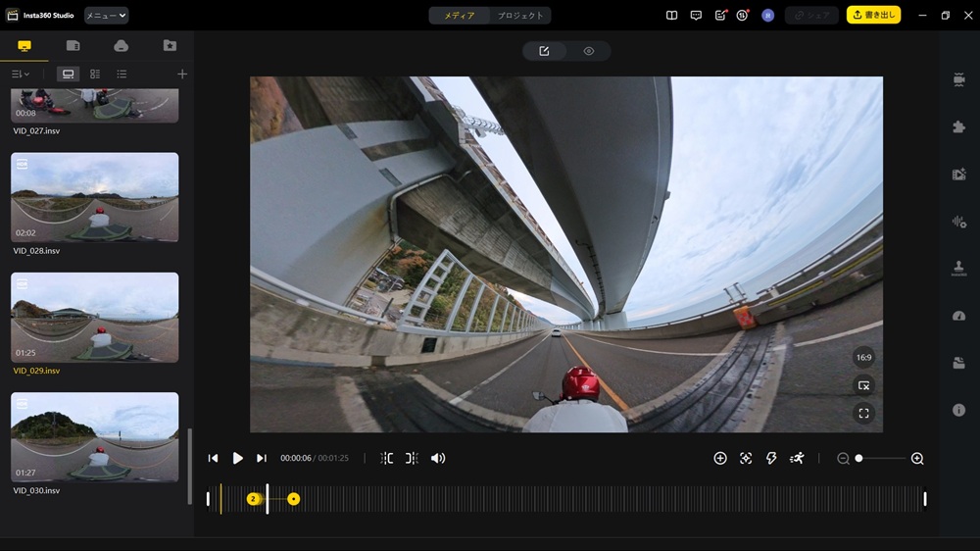Jump to the next frame
Viewport: 980px width, 551px height.
(262, 459)
